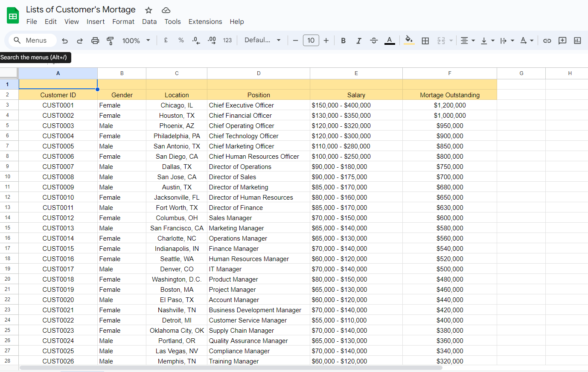Format cells as percent
Image resolution: width=588 pixels, height=372 pixels.
pyautogui.click(x=181, y=40)
